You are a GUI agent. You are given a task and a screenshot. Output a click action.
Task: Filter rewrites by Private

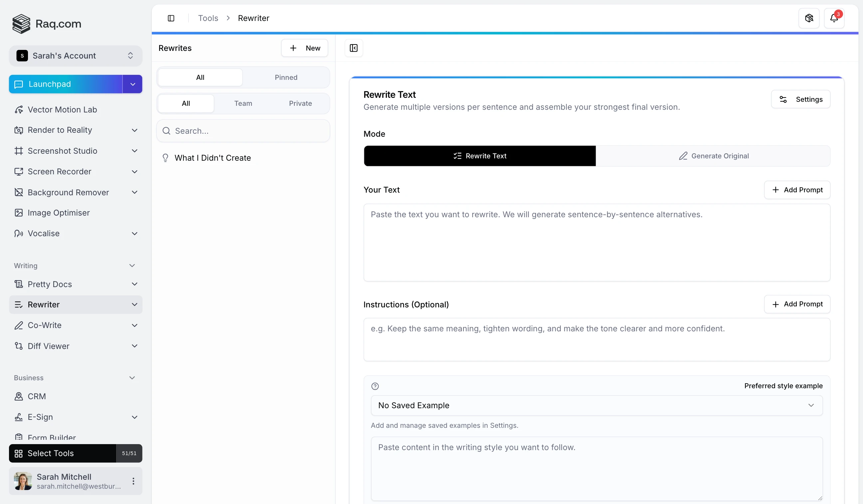[x=300, y=103]
